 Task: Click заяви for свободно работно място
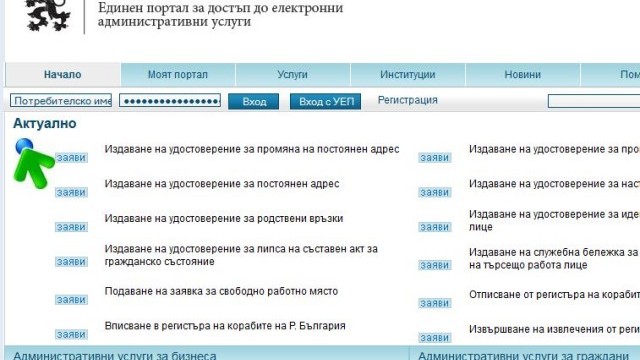71,300
